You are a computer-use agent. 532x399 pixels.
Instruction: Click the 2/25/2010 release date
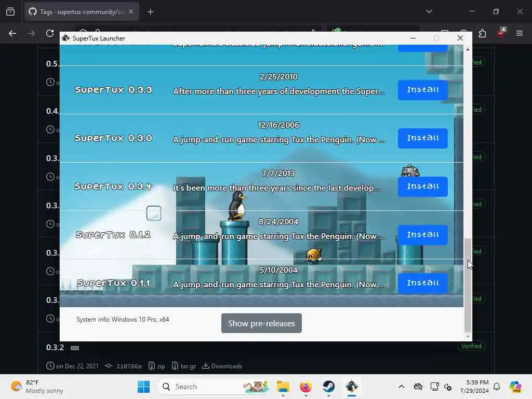(278, 77)
